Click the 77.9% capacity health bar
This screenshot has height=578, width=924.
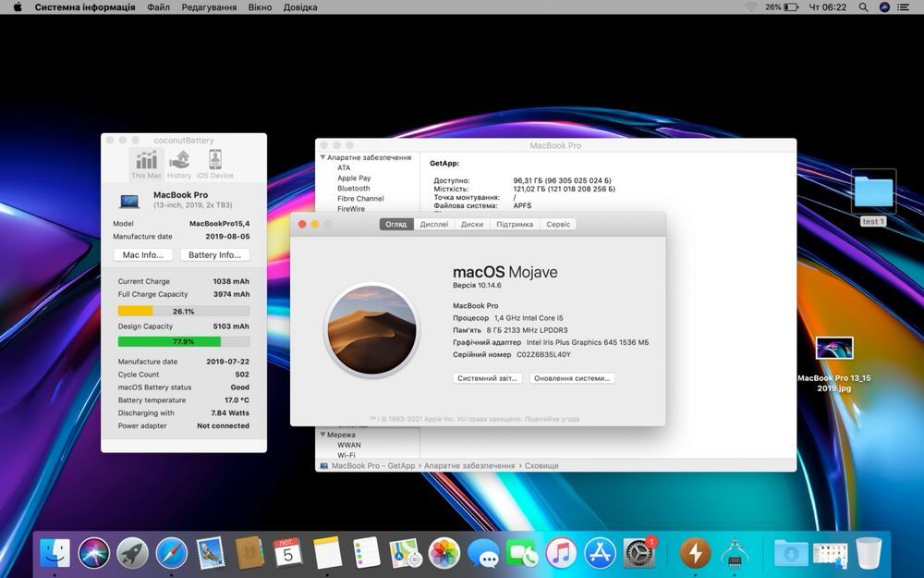[x=183, y=341]
